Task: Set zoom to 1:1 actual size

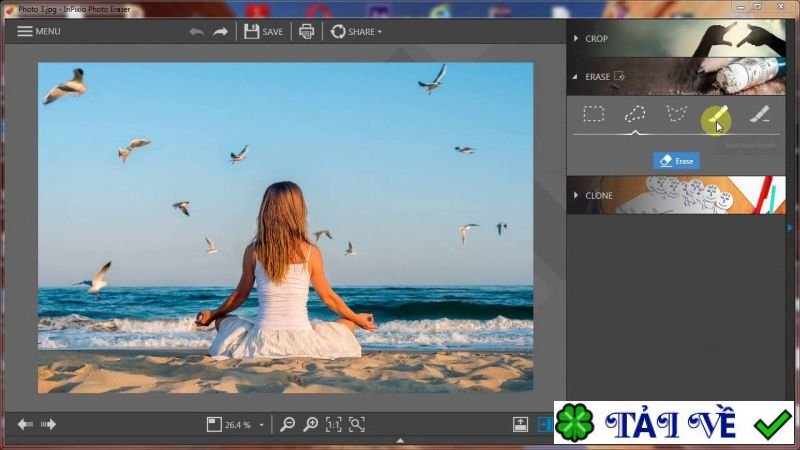Action: click(x=334, y=424)
